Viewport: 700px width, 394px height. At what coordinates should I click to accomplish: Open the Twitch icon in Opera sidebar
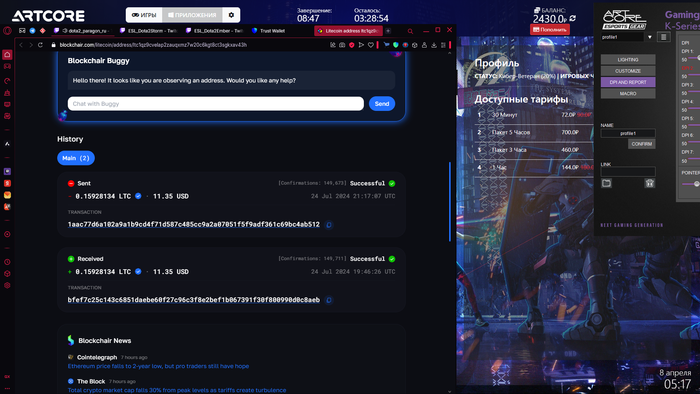[x=7, y=171]
